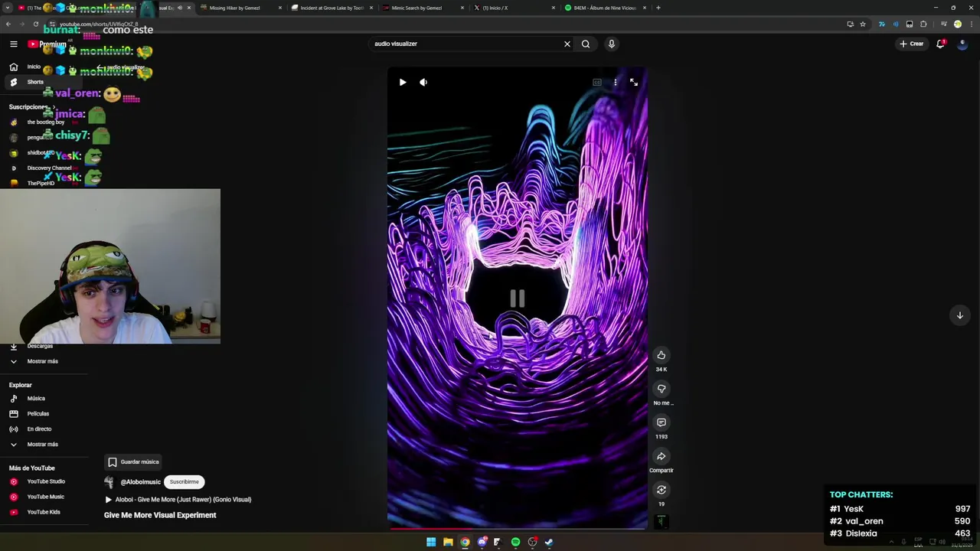The width and height of the screenshot is (980, 551).
Task: Open the Crear create menu
Action: (912, 44)
